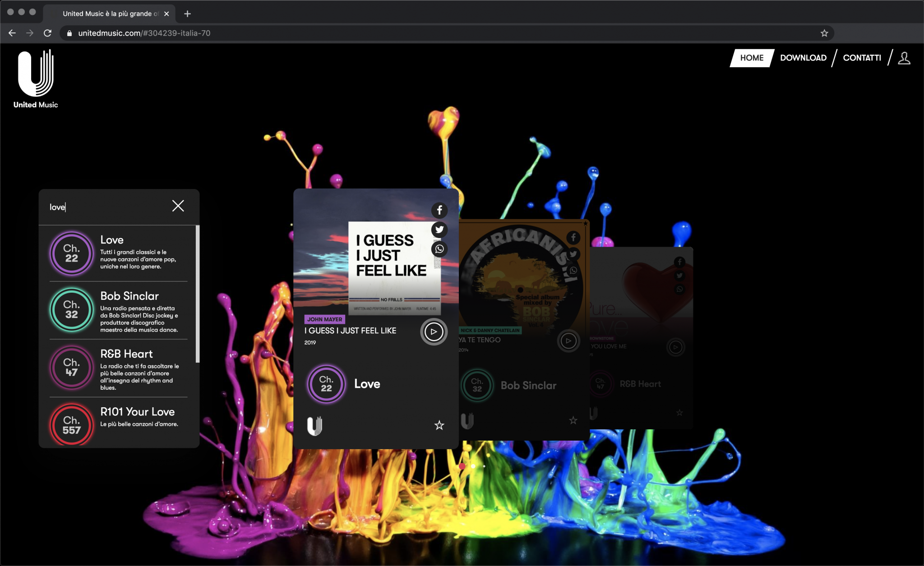Screen dimensions: 924x566
Task: Clear search with the X button
Action: click(x=178, y=206)
